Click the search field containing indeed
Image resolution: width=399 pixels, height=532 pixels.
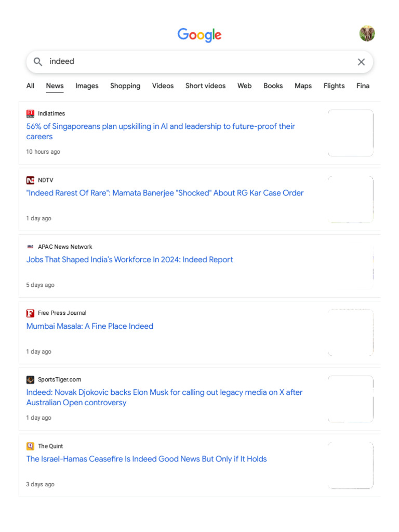pos(199,62)
